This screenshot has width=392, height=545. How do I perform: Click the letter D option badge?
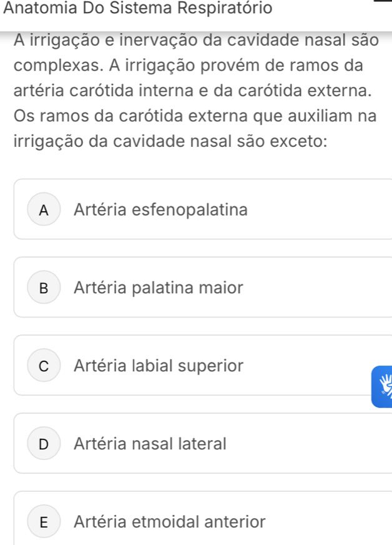point(44,445)
